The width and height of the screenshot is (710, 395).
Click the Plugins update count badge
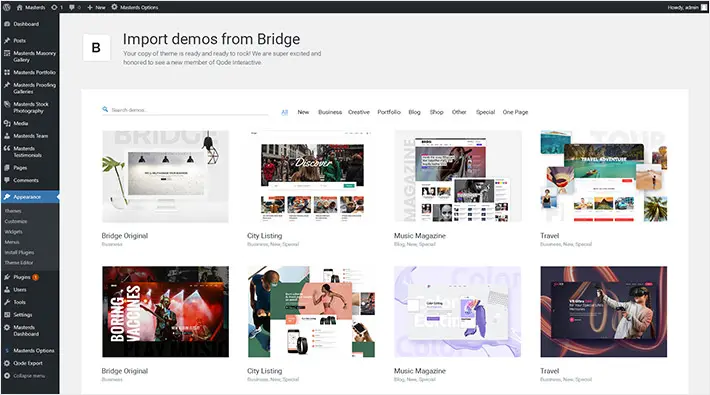(x=35, y=277)
